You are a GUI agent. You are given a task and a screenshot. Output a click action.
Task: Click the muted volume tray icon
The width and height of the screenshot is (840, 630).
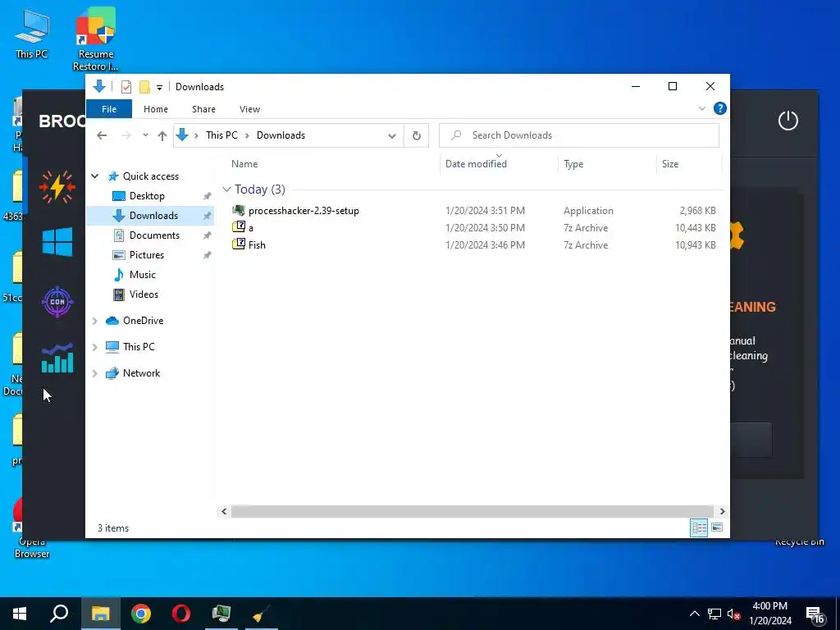click(734, 614)
